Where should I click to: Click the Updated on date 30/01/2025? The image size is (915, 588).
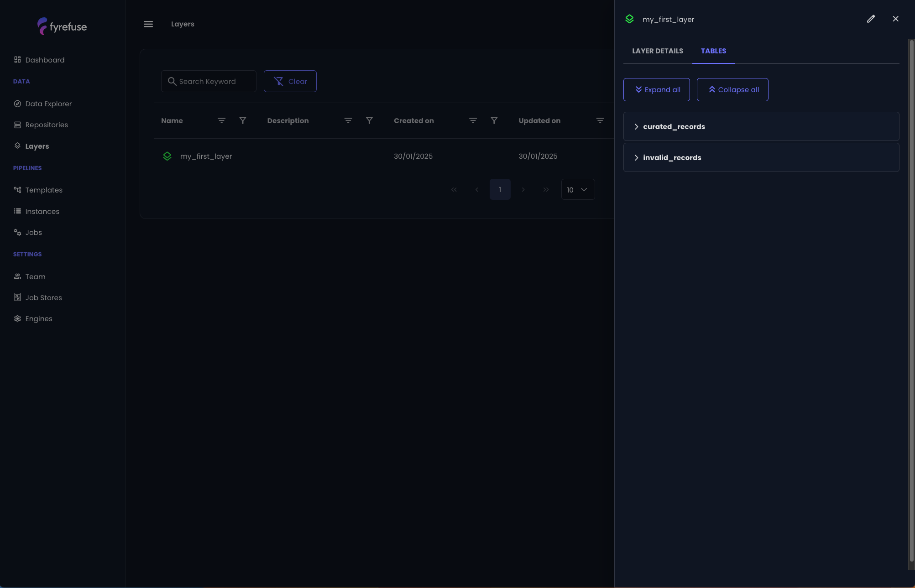[x=538, y=156]
